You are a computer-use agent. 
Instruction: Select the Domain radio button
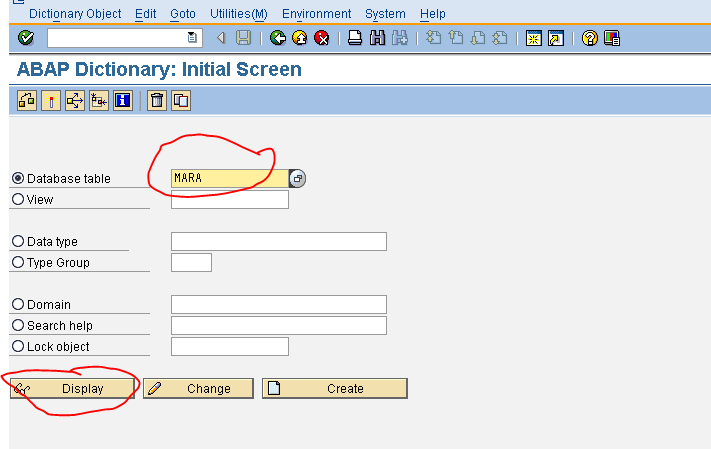tap(18, 304)
